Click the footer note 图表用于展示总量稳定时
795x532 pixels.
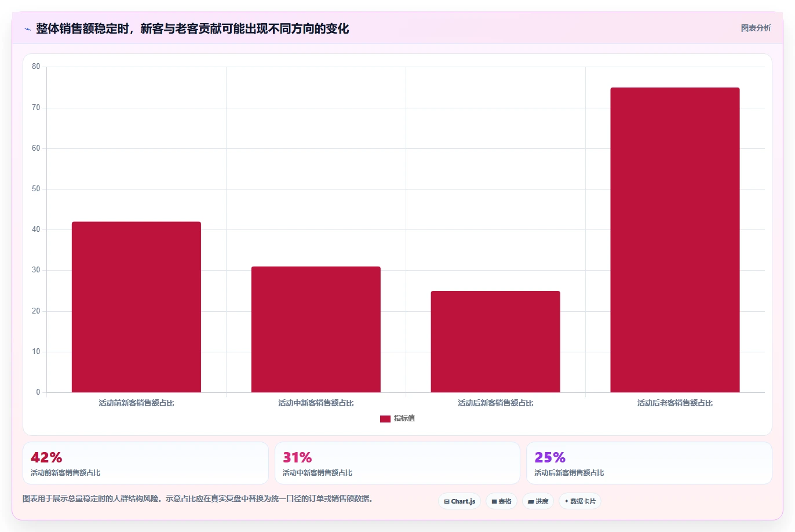[199, 498]
